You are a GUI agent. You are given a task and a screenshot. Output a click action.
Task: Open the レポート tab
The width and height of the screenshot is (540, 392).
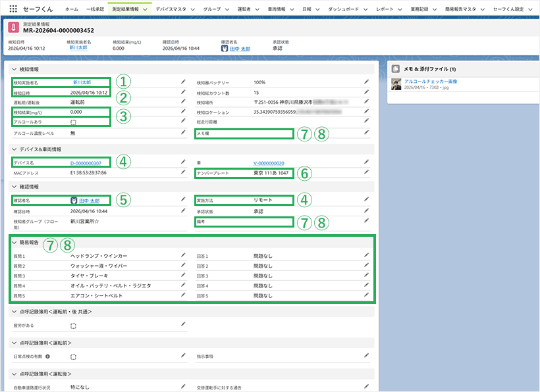pyautogui.click(x=385, y=9)
